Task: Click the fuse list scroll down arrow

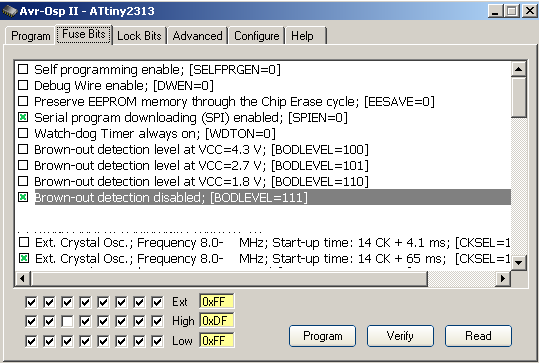Action: click(x=518, y=263)
